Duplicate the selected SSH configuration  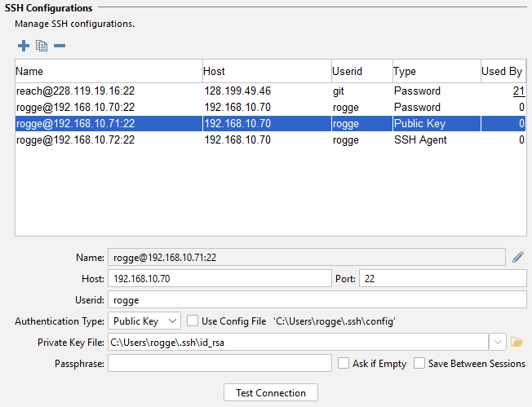(42, 46)
